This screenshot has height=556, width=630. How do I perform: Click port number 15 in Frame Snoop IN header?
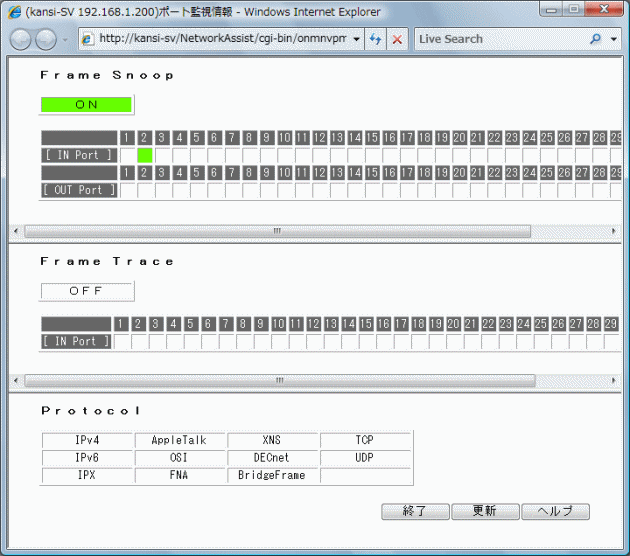pos(372,138)
